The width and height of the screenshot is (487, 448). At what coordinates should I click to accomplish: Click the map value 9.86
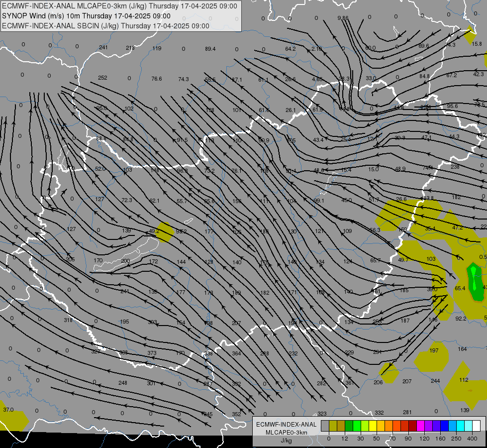pos(343,18)
